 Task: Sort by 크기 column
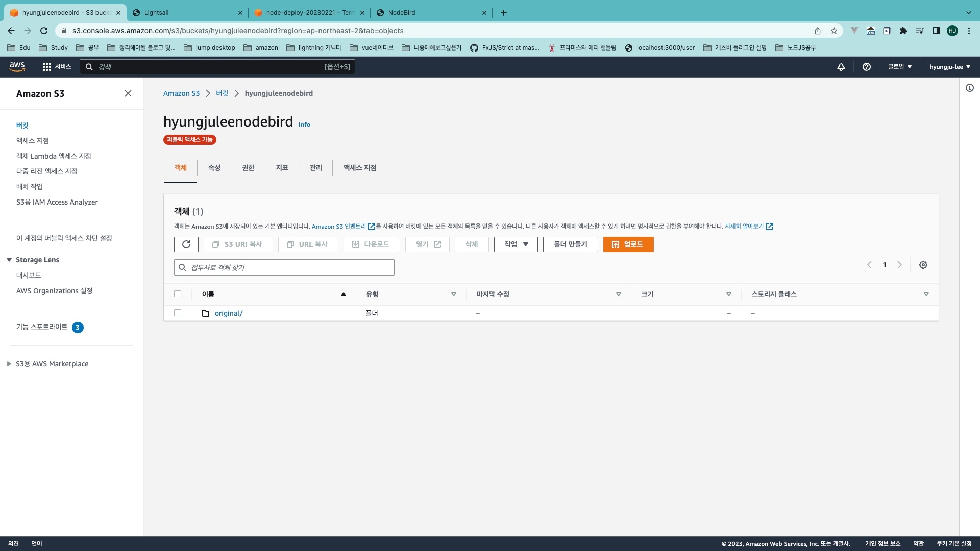pos(729,294)
